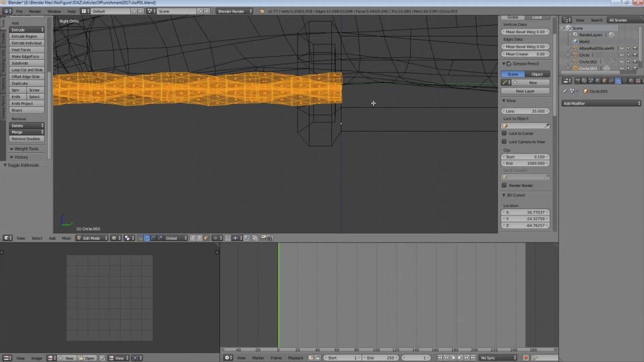Viewport: 644px width, 362px height.
Task: Open the Modifiers tab wrench icon
Action: [618, 81]
